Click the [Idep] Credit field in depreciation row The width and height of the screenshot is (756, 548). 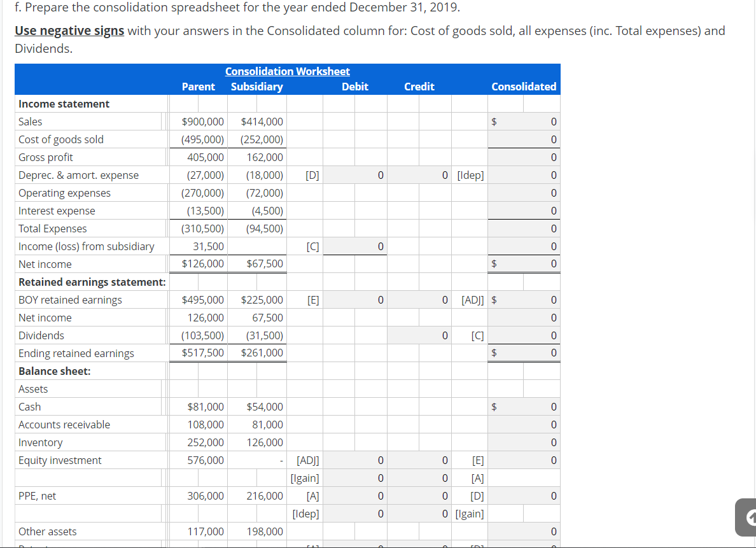pos(420,174)
